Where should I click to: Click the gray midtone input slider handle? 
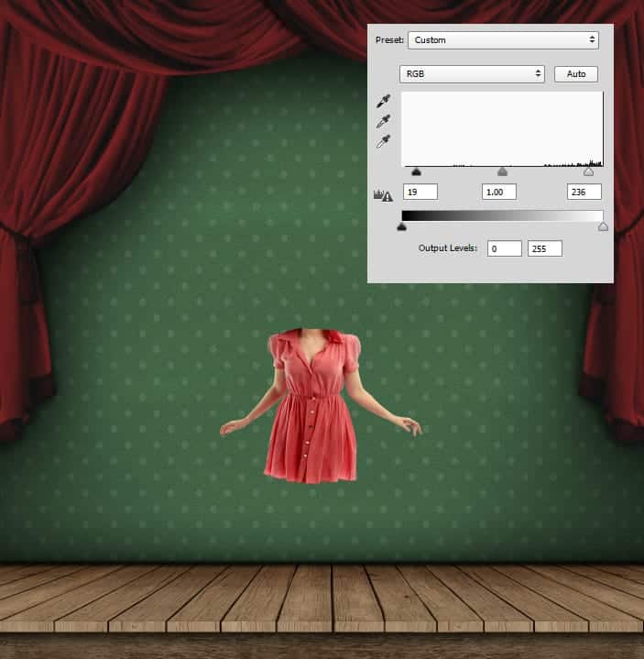tap(502, 171)
